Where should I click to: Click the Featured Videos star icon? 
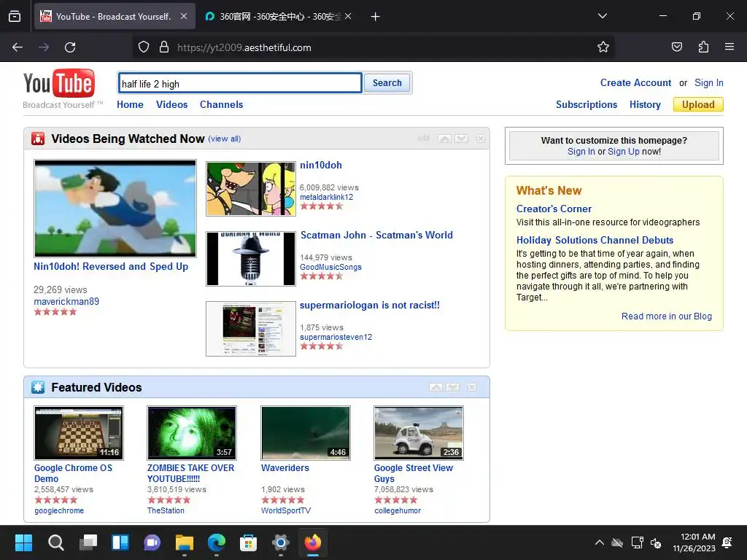[x=38, y=387]
